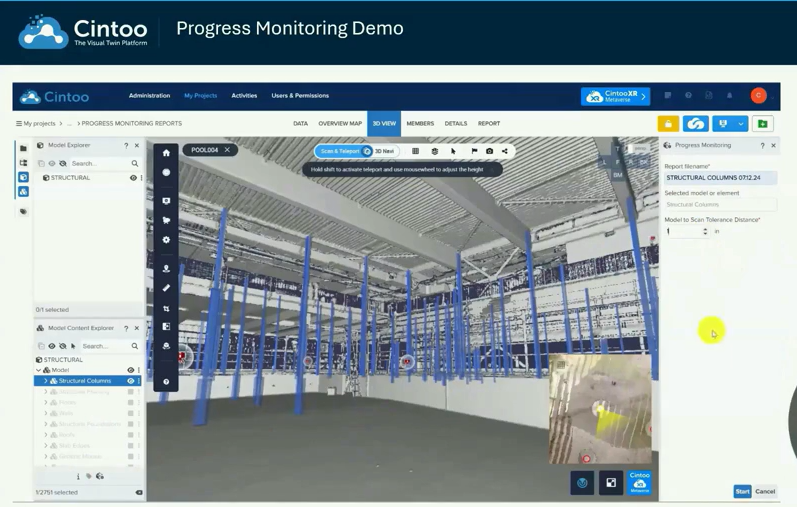The image size is (797, 507).
Task: Toggle visibility of Structural Columns row
Action: [x=131, y=381]
